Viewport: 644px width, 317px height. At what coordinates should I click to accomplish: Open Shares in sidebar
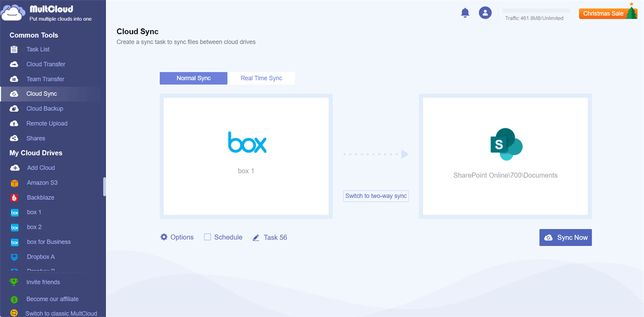click(36, 138)
